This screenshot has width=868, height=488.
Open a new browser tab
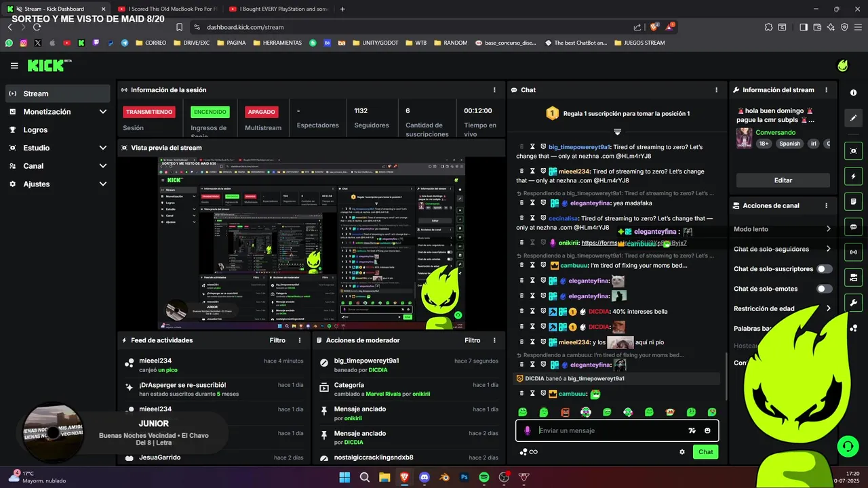coord(342,9)
